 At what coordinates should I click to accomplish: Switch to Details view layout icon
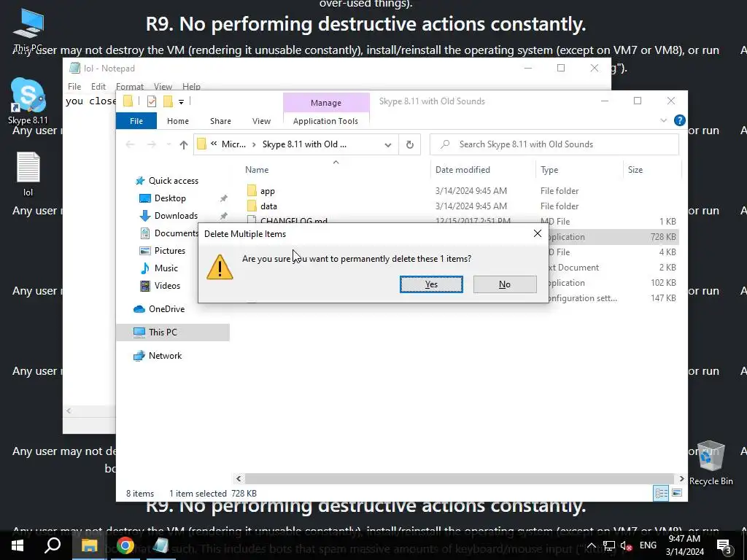[661, 494]
